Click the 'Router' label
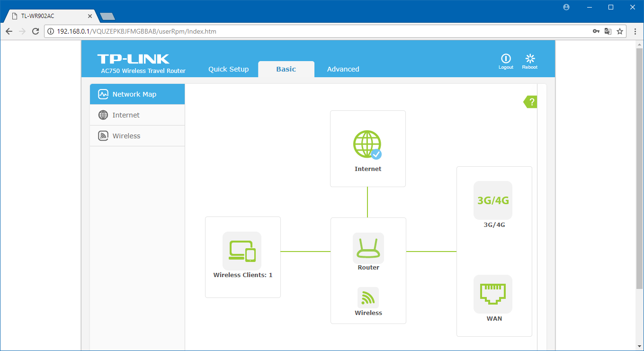Viewport: 644px width, 351px height. pyautogui.click(x=368, y=268)
